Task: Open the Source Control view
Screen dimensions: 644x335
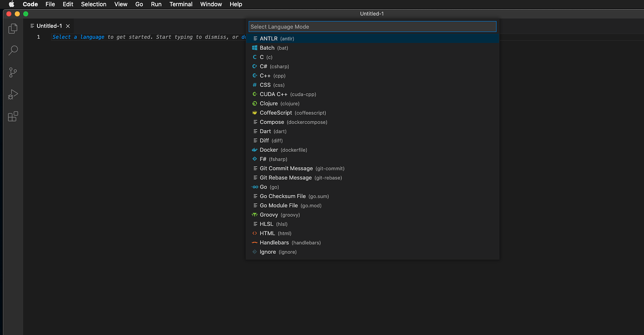Action: (13, 72)
